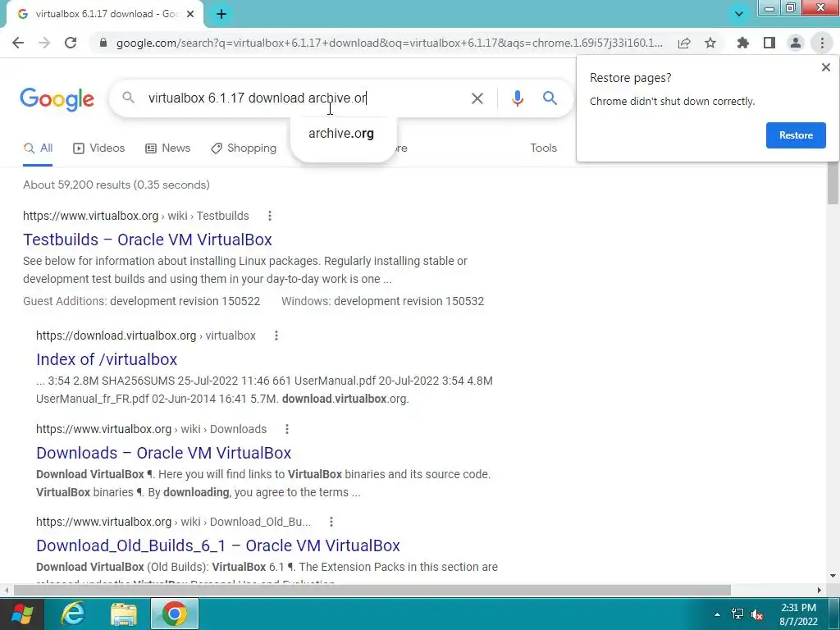Screen dimensions: 840x630
Task: Switch to Videos results tab
Action: tap(99, 148)
